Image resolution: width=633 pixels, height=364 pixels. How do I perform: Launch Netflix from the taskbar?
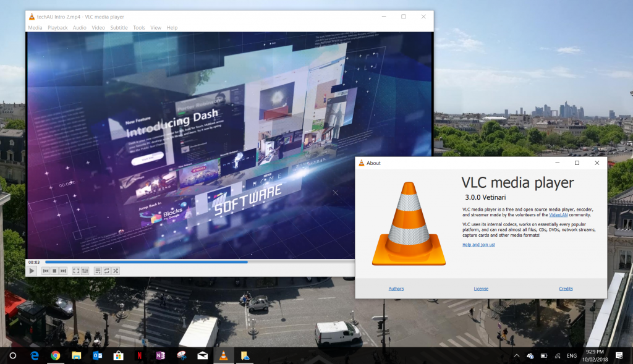(140, 355)
